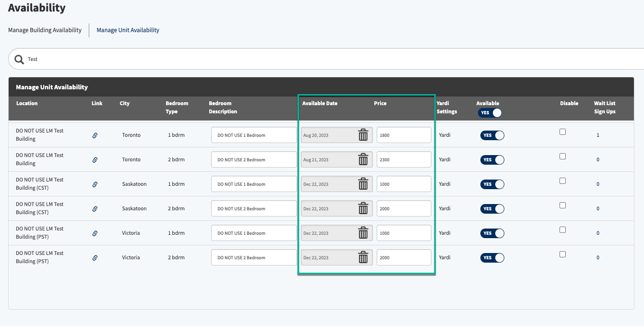
Task: Open wait list sign ups count 1
Action: [598, 135]
